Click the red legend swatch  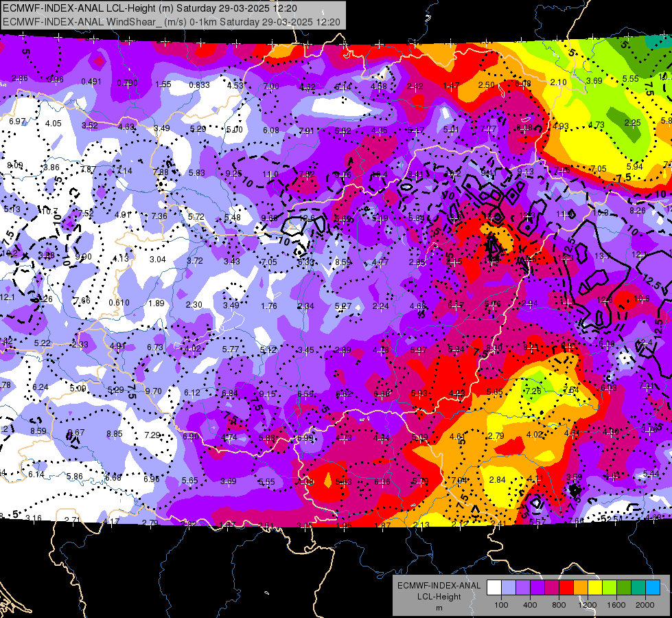pyautogui.click(x=566, y=588)
